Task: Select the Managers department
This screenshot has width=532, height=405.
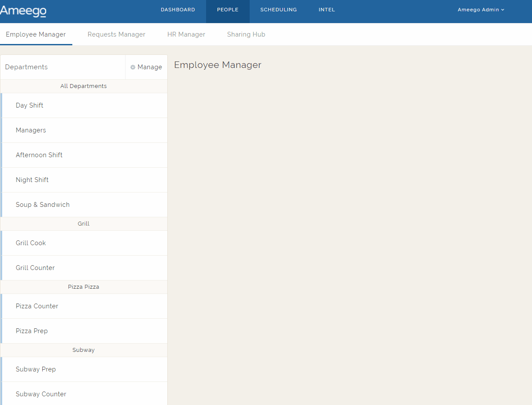Action: coord(31,130)
